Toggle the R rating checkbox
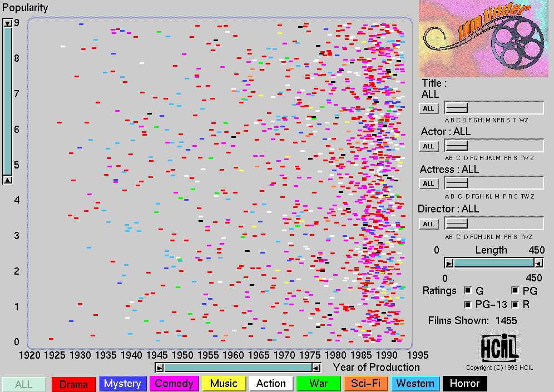 tap(515, 304)
